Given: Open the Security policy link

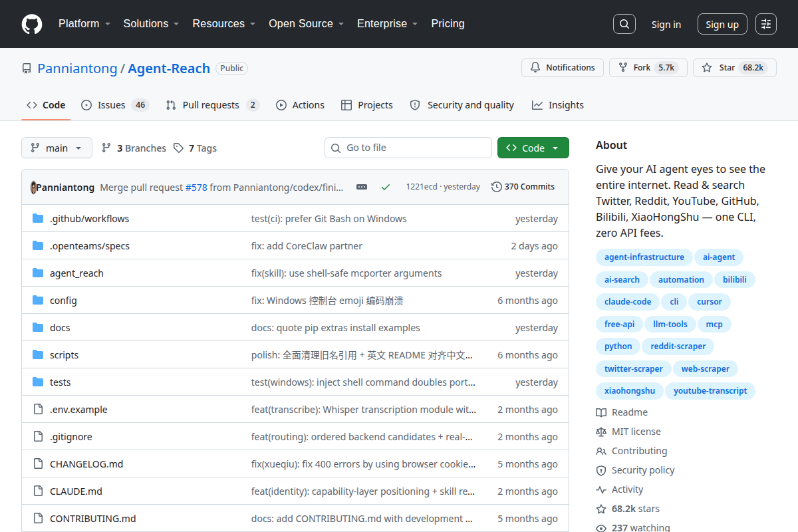Looking at the screenshot, I should click(x=635, y=470).
